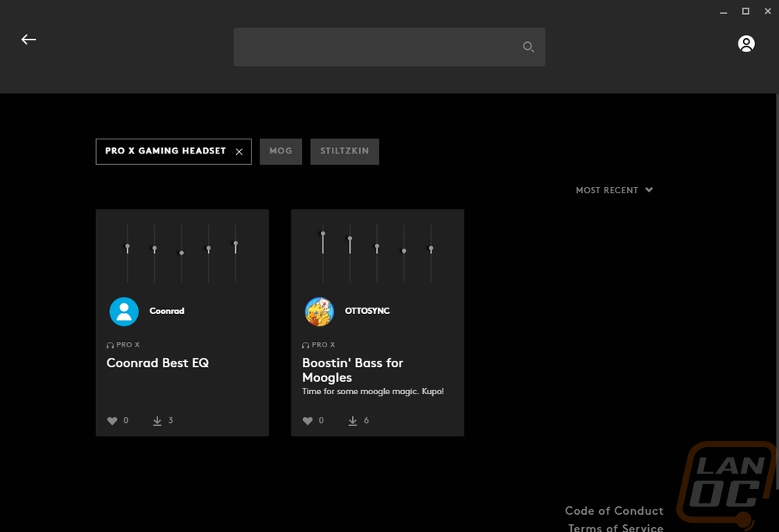The width and height of the screenshot is (779, 532).
Task: Select the MOG tag filter
Action: 280,152
